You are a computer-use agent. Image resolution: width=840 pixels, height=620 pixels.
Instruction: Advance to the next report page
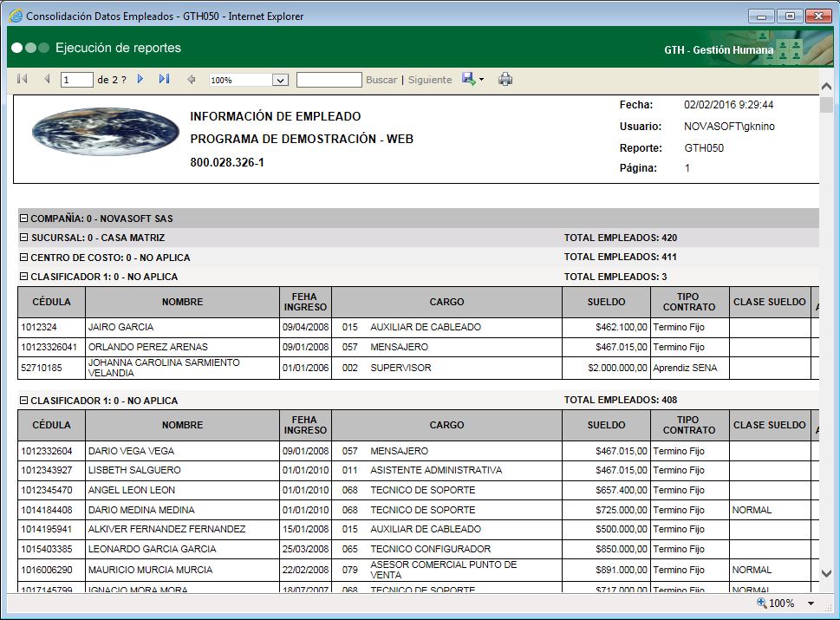pyautogui.click(x=140, y=79)
